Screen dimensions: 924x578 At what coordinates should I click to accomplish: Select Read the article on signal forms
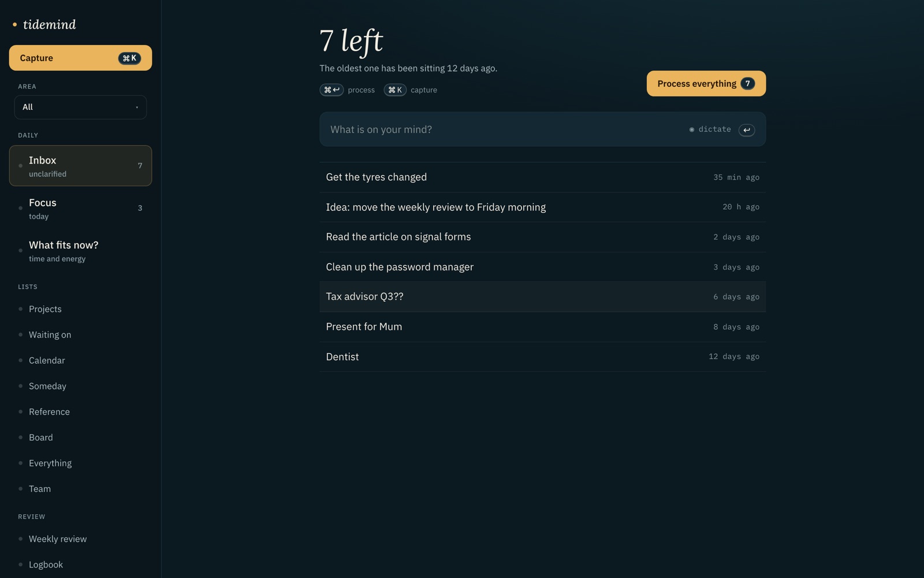point(543,237)
